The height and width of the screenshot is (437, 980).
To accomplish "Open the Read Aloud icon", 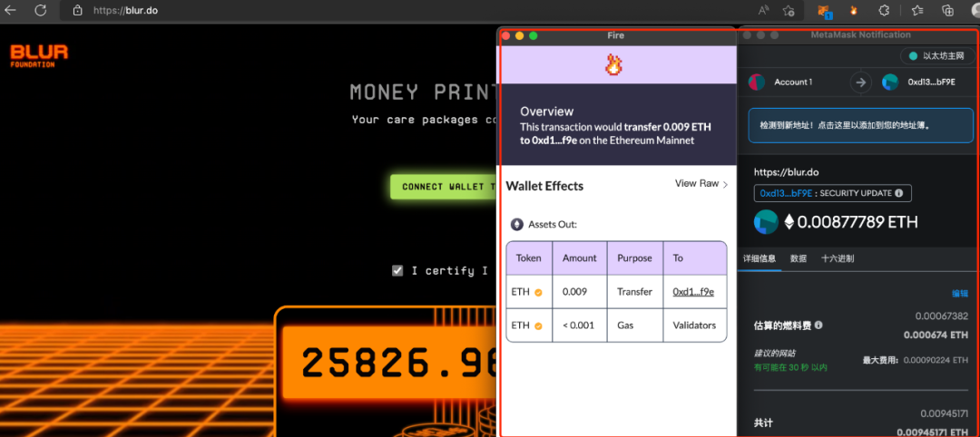I will (x=764, y=10).
